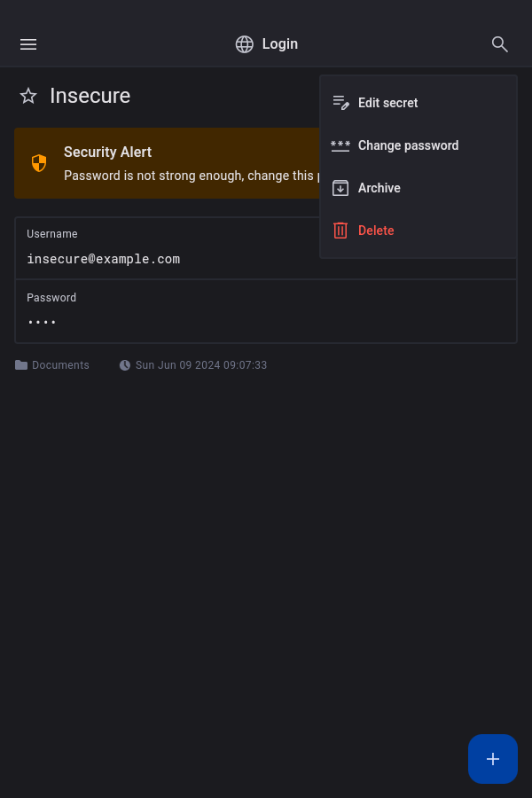Click the red trash can icon
Screen dimensions: 532x798
(x=340, y=231)
